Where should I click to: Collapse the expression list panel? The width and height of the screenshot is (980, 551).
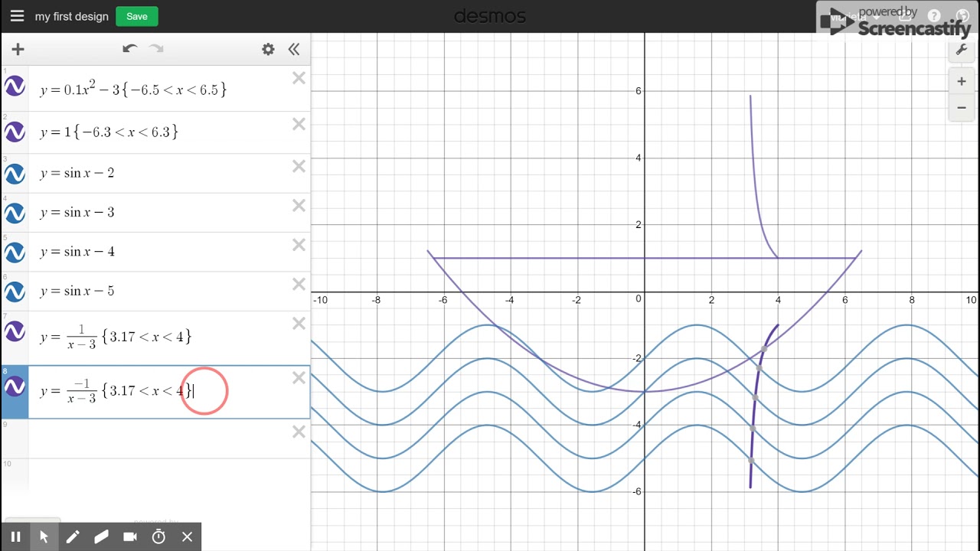[x=294, y=49]
